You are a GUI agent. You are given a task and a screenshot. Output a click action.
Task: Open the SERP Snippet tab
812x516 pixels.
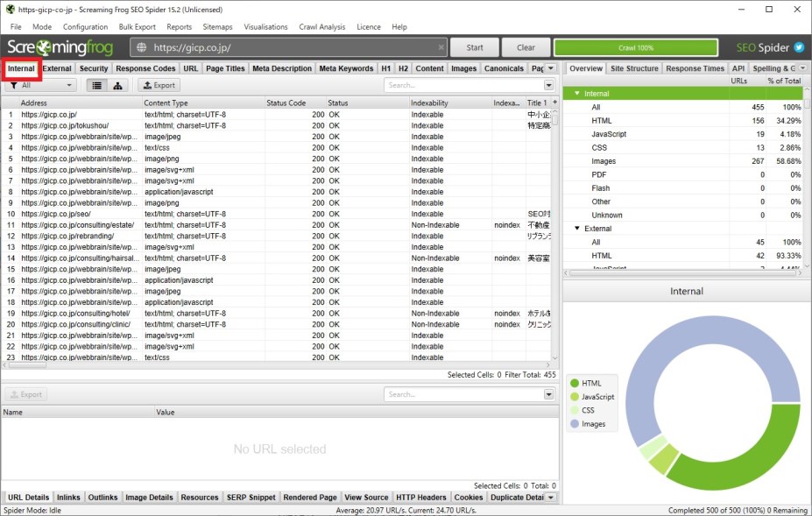[251, 498]
